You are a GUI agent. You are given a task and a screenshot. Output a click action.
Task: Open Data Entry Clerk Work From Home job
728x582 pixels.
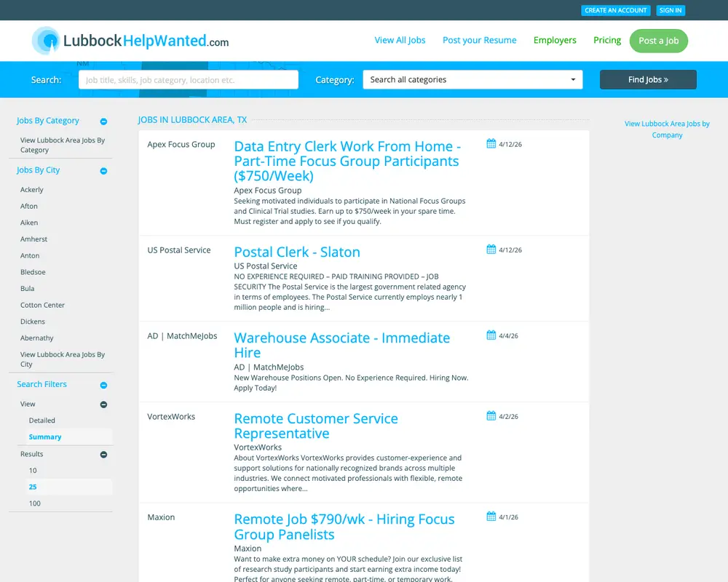point(347,161)
